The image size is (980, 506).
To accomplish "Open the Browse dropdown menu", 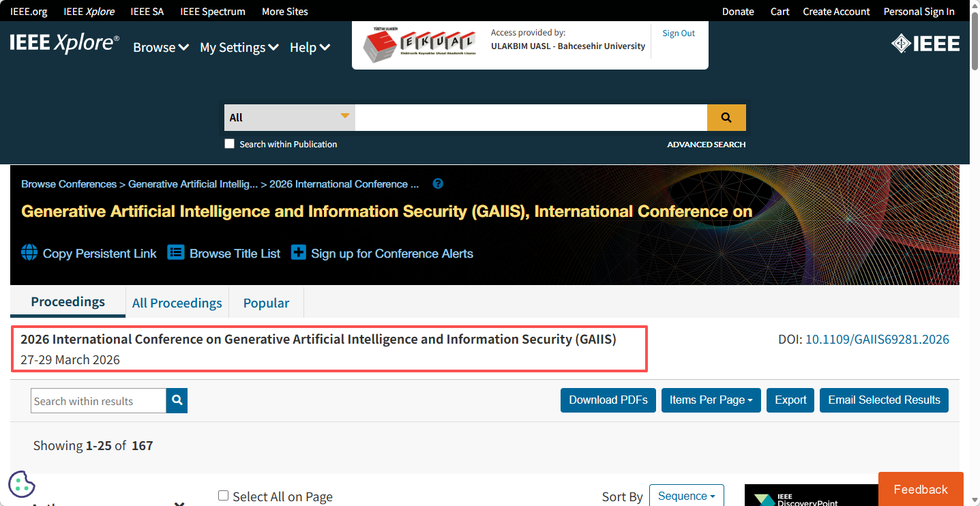I will click(161, 47).
